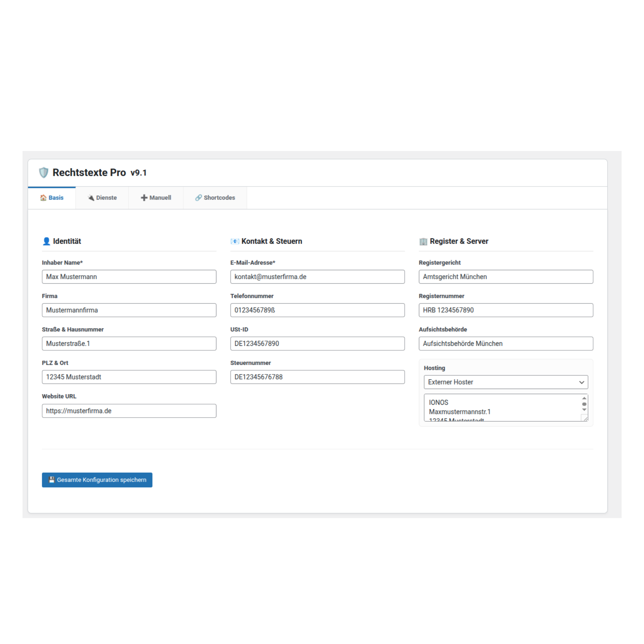644x644 pixels.
Task: Click the USt-ID field showing DE1234567890
Action: [317, 343]
